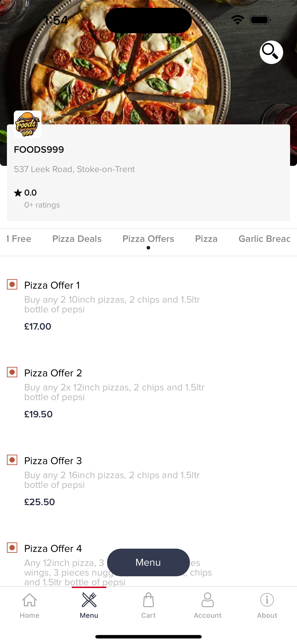Switch to the Pizza Deals category tab
The height and width of the screenshot is (644, 297).
77,239
